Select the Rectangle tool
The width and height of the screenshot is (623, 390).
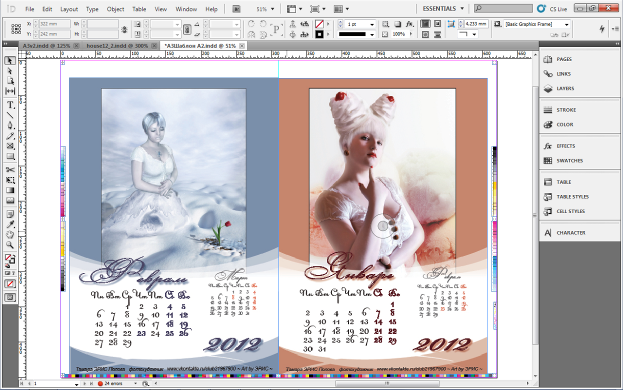click(x=10, y=156)
